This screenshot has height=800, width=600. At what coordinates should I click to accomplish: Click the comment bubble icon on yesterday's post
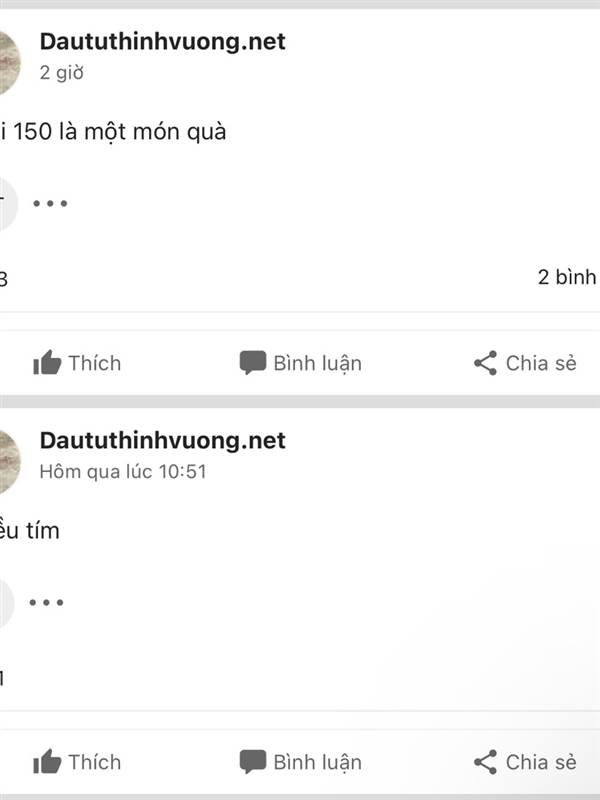(253, 762)
